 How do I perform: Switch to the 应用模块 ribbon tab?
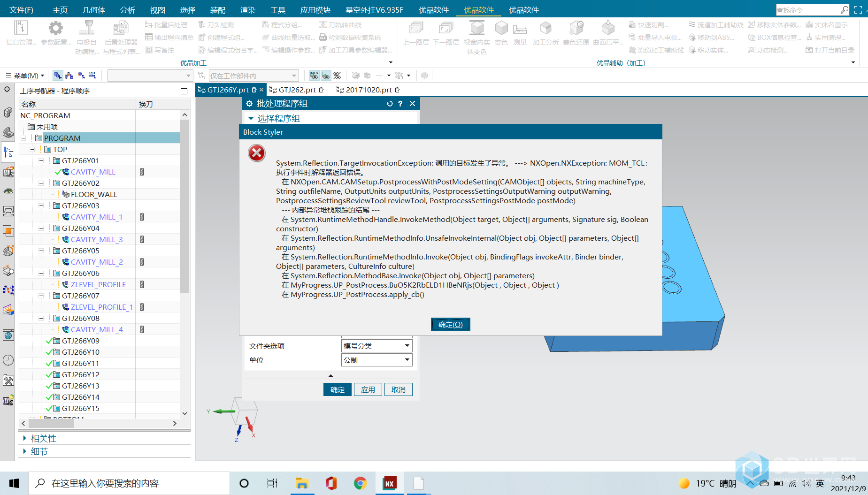click(x=315, y=10)
